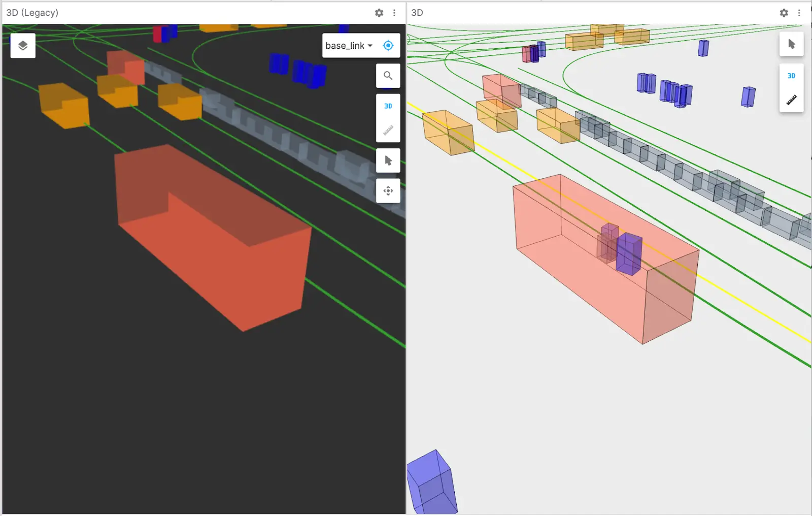Image resolution: width=812 pixels, height=516 pixels.
Task: Select the cursor arrow tool in the right 3D panel
Action: point(791,44)
